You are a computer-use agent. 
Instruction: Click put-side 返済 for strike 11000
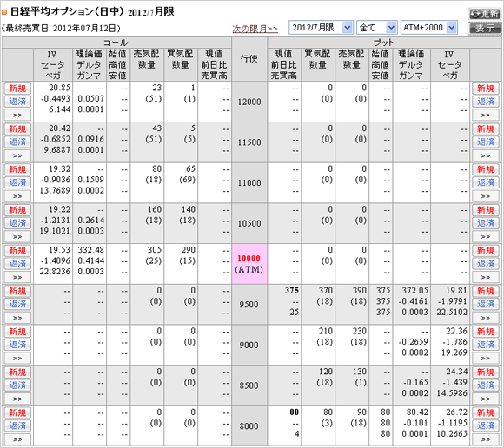pyautogui.click(x=486, y=182)
